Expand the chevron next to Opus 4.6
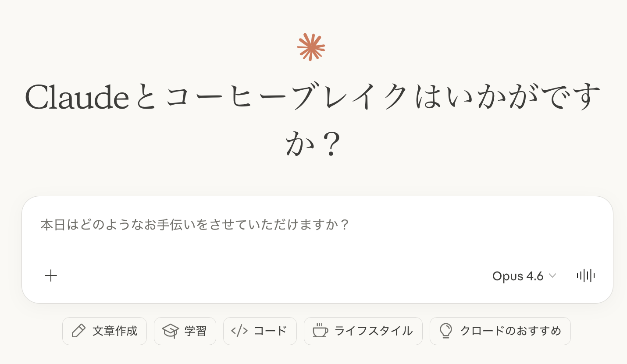The image size is (627, 364). pos(552,276)
